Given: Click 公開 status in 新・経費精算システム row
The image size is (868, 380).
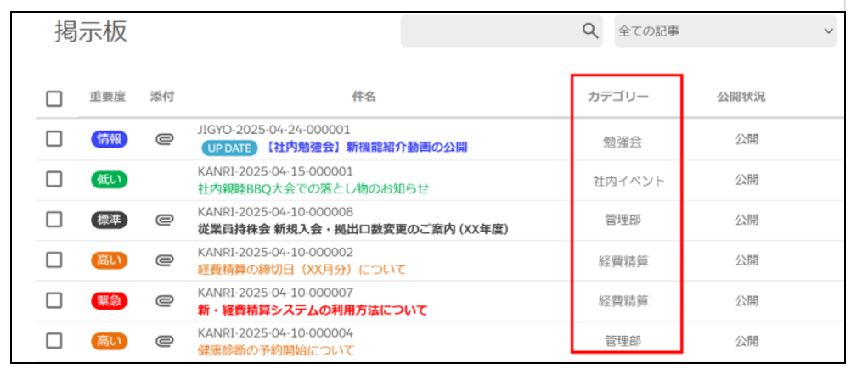Looking at the screenshot, I should point(747,300).
